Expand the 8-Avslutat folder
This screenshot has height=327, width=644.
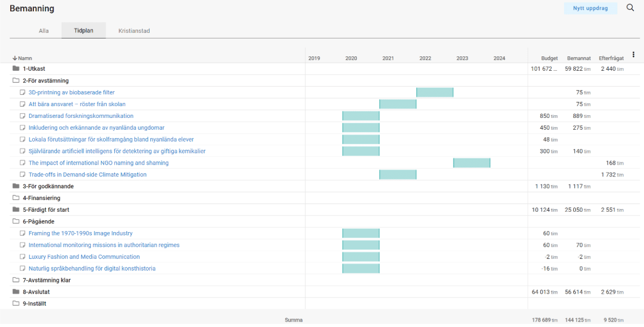16,292
